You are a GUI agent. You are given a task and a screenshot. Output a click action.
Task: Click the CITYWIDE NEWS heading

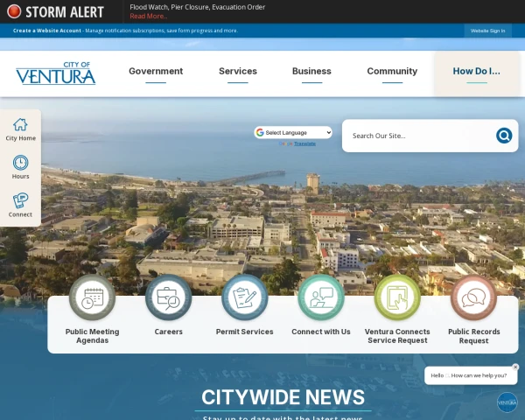[x=283, y=397]
